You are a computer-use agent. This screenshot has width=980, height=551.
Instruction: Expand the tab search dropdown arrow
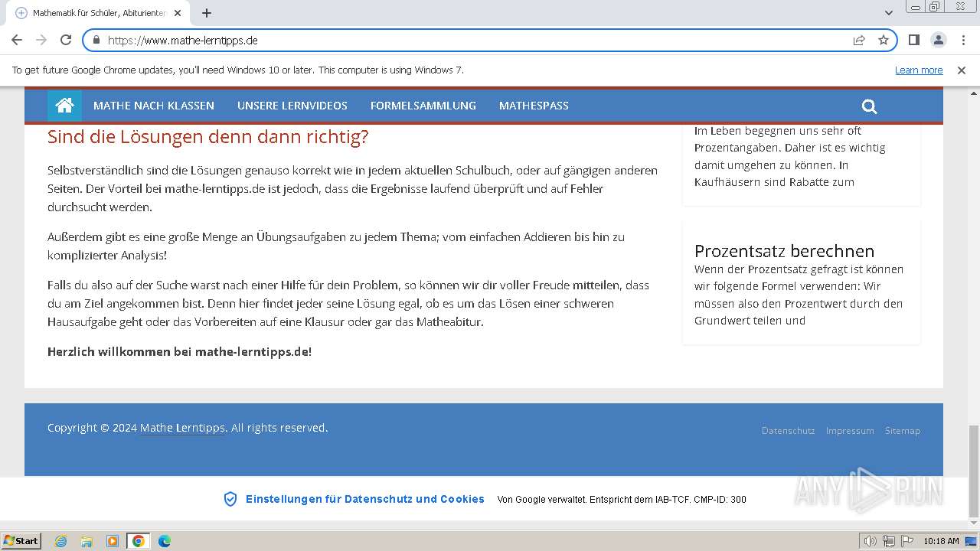tap(889, 13)
